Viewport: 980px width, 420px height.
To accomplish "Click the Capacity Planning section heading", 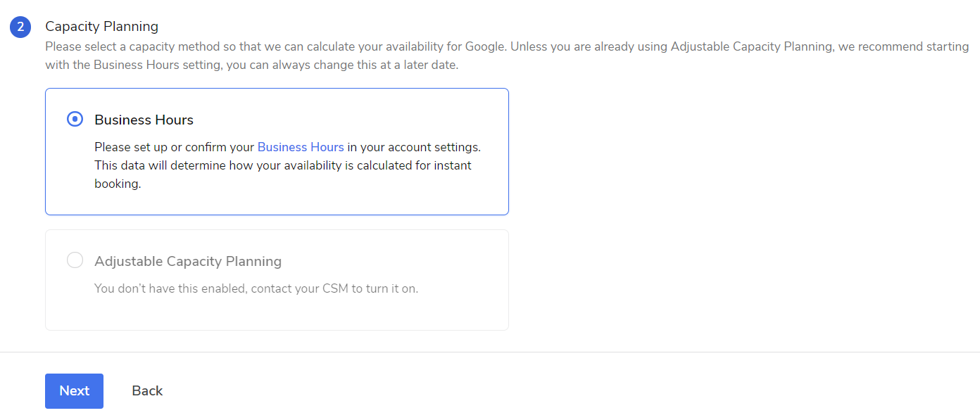I will pos(101,27).
